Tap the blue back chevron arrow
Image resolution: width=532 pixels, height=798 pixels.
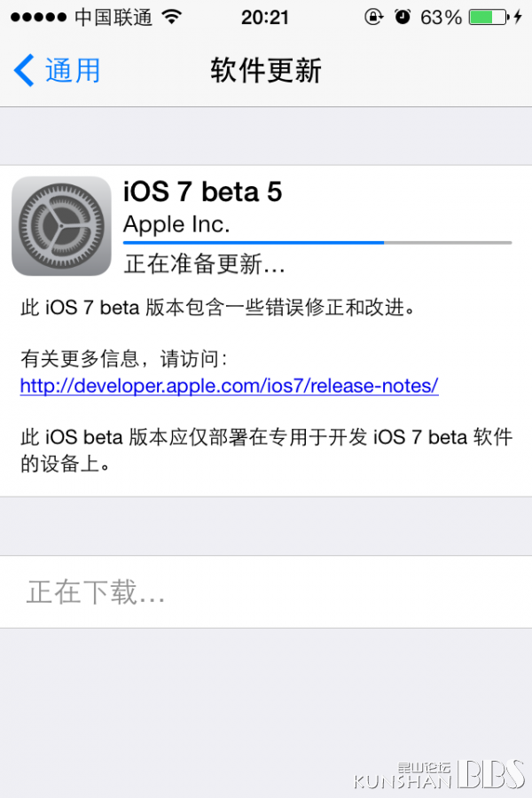point(24,70)
